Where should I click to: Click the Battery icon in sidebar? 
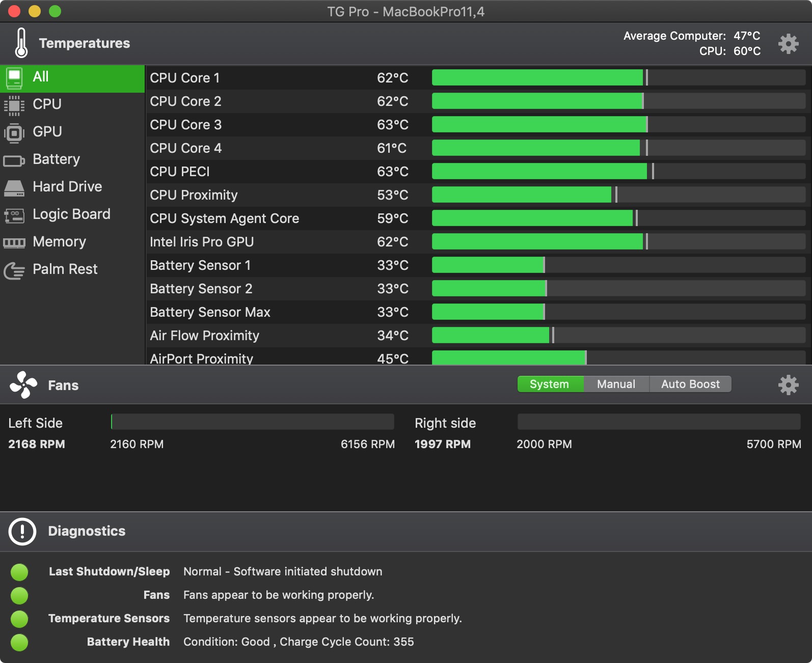pyautogui.click(x=14, y=161)
